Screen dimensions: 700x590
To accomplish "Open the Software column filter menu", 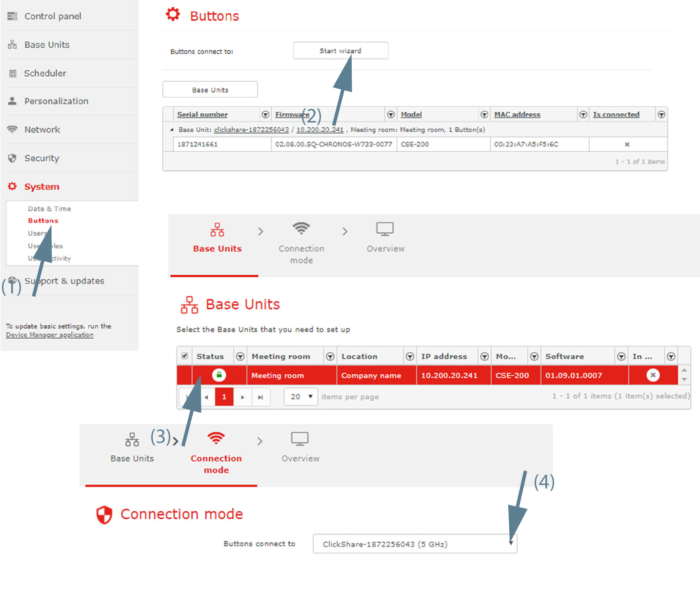I will click(x=621, y=357).
